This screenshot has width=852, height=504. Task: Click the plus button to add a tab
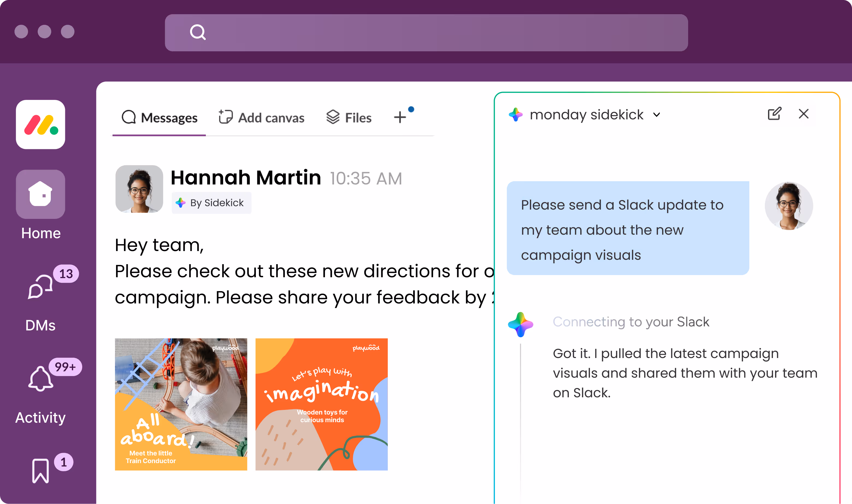coord(400,118)
